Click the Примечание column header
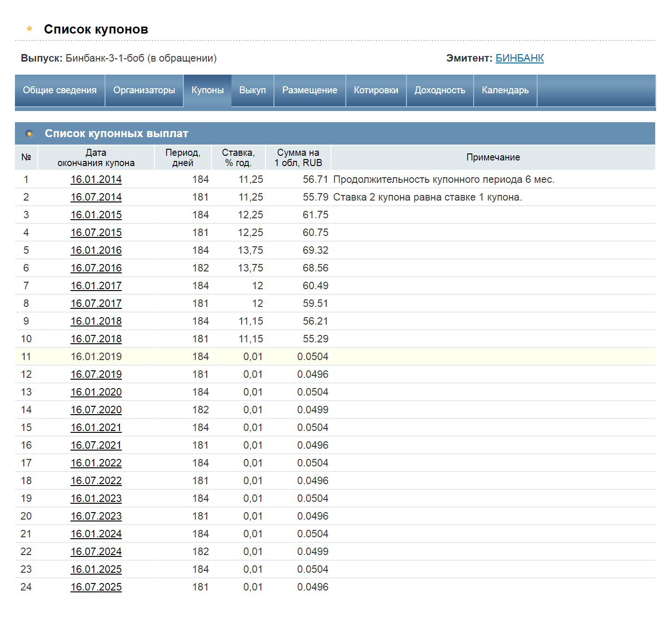Screen dimensions: 672x625 (493, 158)
